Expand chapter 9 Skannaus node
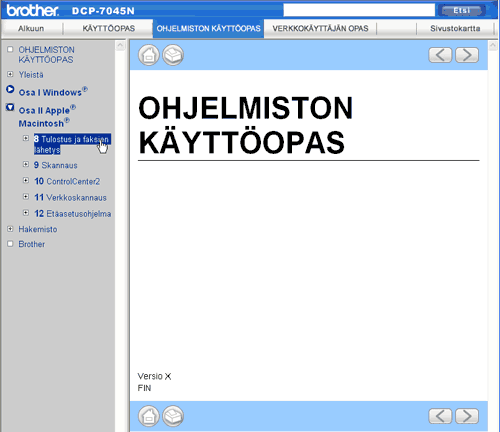 [x=26, y=164]
